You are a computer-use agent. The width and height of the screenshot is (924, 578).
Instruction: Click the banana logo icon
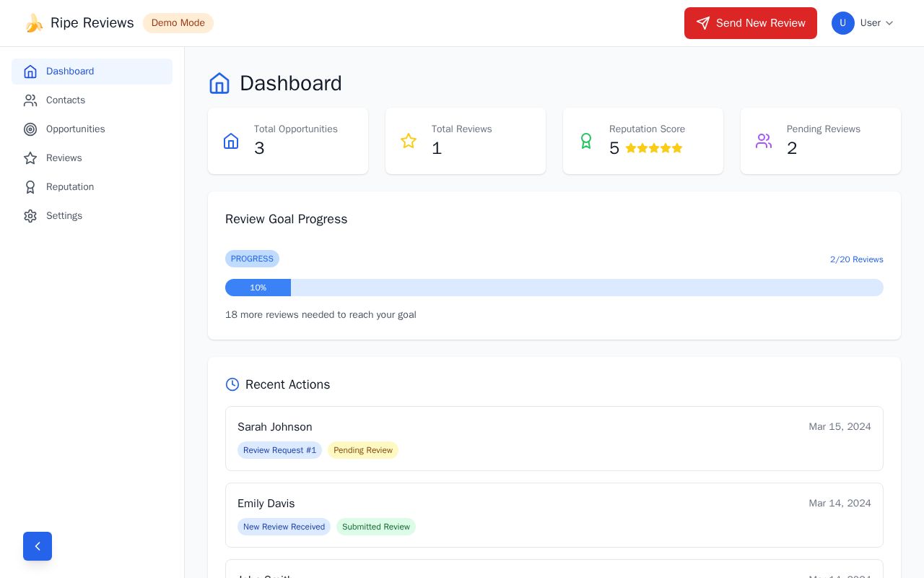[33, 23]
